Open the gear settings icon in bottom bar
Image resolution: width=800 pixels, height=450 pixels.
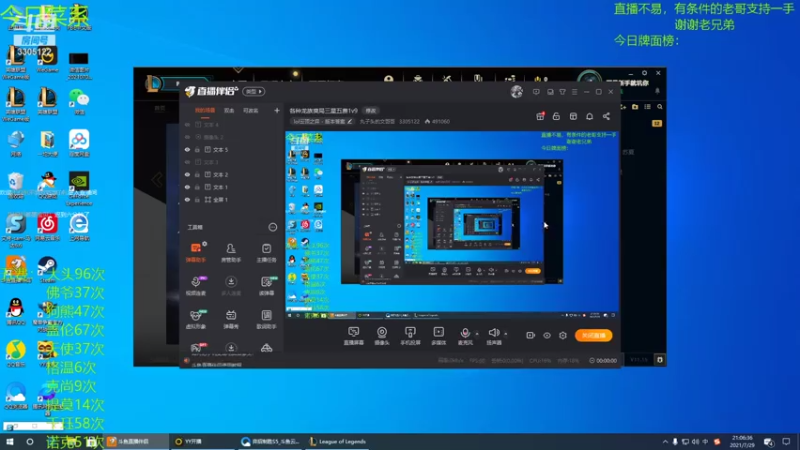tap(563, 335)
